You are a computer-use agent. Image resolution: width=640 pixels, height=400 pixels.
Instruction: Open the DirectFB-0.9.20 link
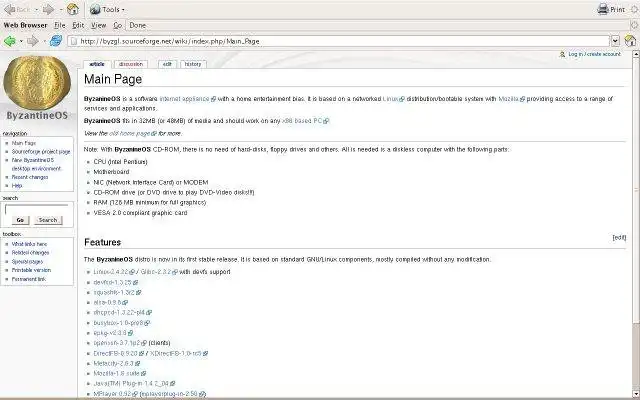click(119, 353)
